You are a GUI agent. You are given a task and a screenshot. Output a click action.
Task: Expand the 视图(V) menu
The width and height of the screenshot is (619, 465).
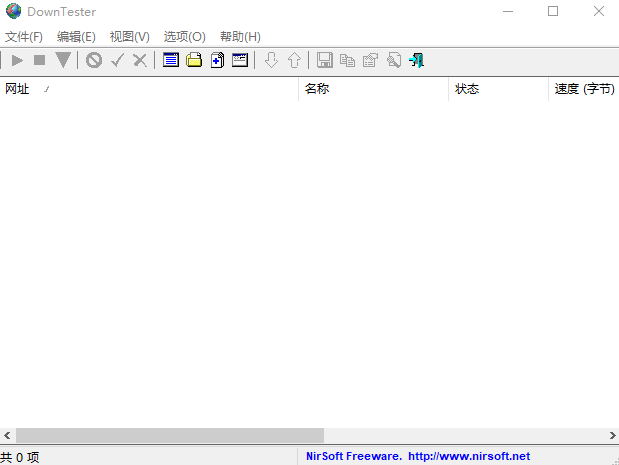click(x=130, y=37)
